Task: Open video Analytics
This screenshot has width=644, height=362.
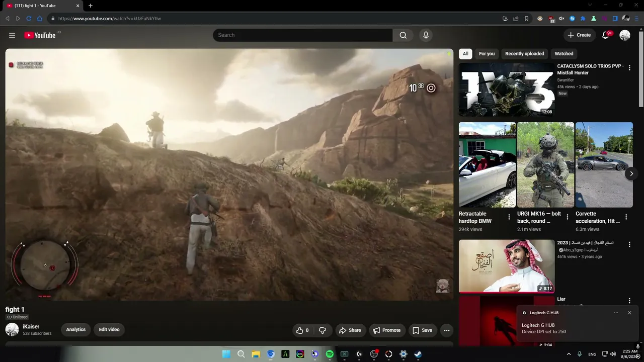Action: (76, 330)
